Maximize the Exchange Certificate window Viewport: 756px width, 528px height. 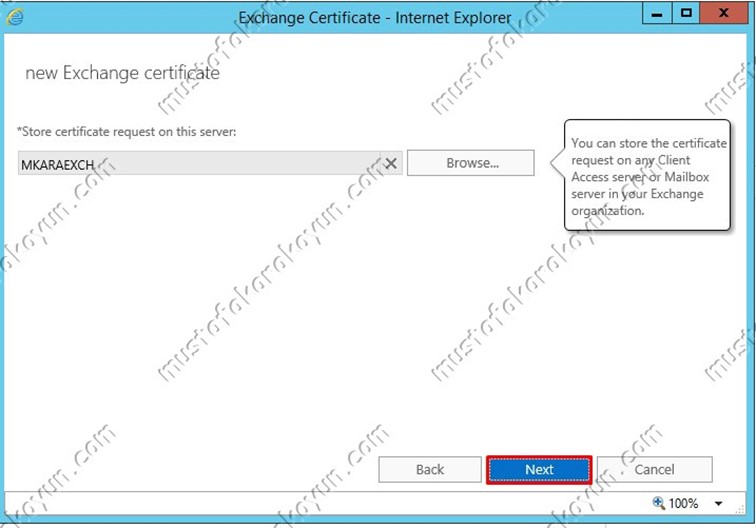pos(686,13)
